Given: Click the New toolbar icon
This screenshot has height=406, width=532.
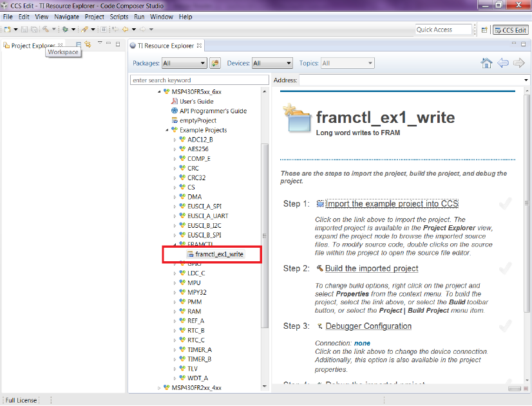Looking at the screenshot, I should [7, 30].
